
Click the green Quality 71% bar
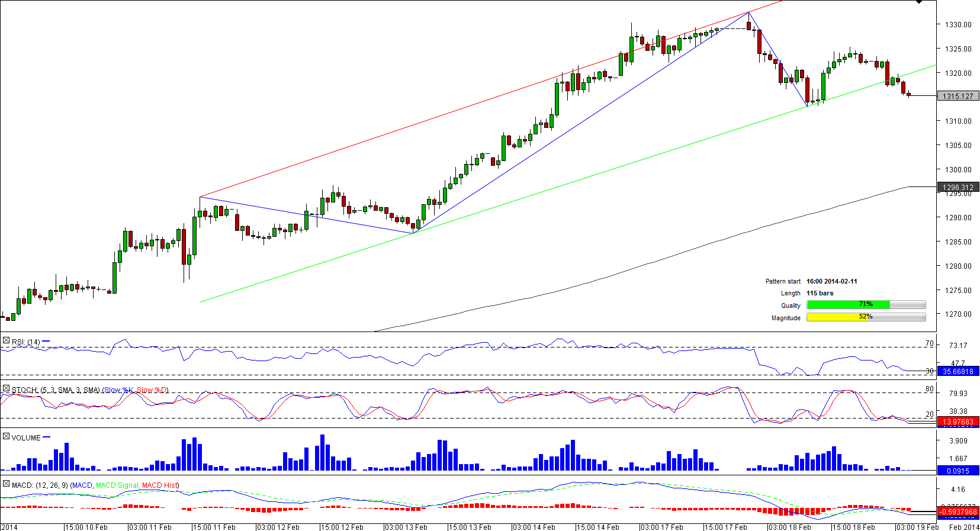coord(848,304)
